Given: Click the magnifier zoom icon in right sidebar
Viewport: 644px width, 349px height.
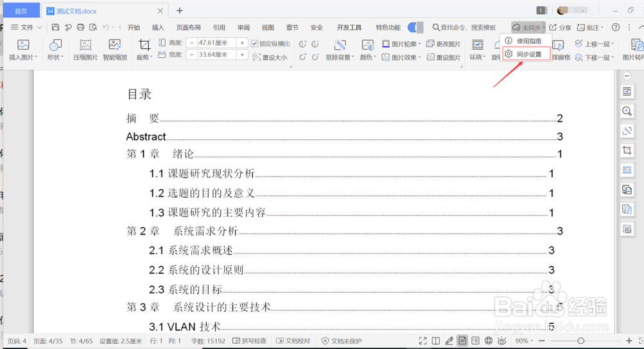Looking at the screenshot, I should click(627, 111).
